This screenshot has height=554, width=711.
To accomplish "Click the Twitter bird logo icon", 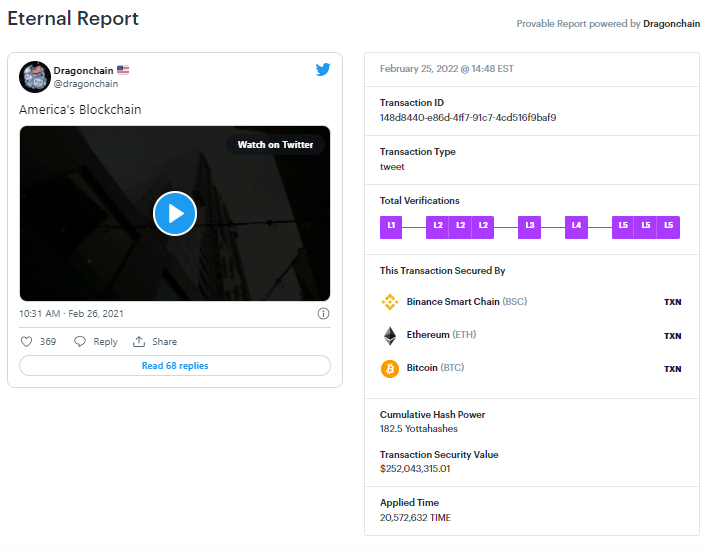I will pyautogui.click(x=323, y=69).
